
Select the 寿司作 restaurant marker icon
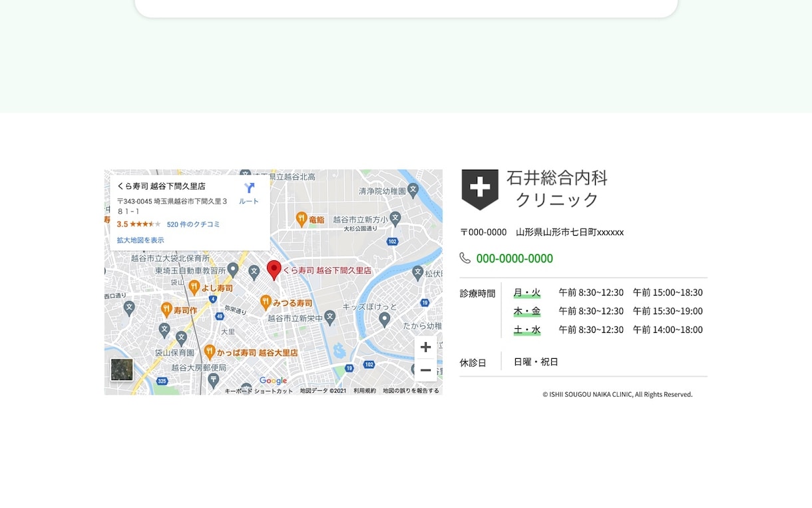pos(166,309)
